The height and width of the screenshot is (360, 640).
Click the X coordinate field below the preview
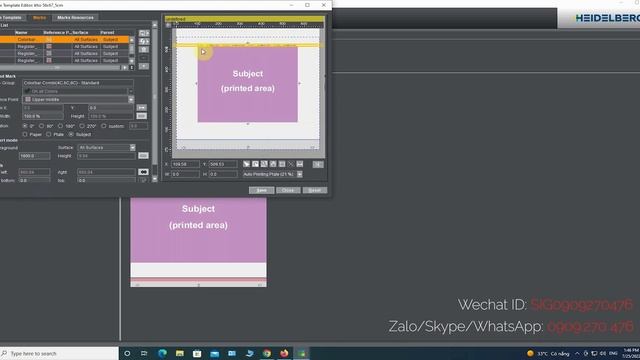click(x=185, y=164)
